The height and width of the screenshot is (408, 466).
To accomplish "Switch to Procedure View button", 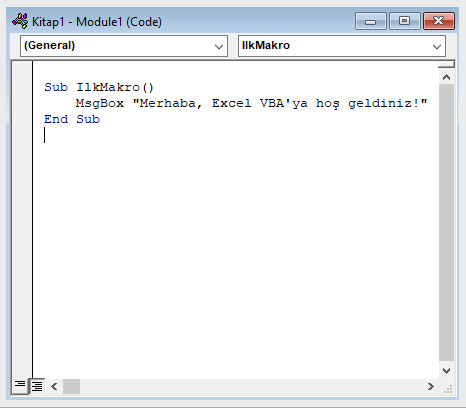I will click(20, 386).
